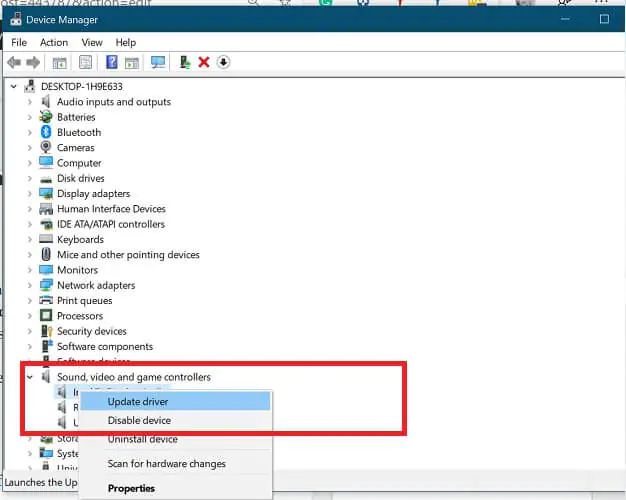Click the Monitors category icon
The width and height of the screenshot is (626, 500).
[x=46, y=270]
